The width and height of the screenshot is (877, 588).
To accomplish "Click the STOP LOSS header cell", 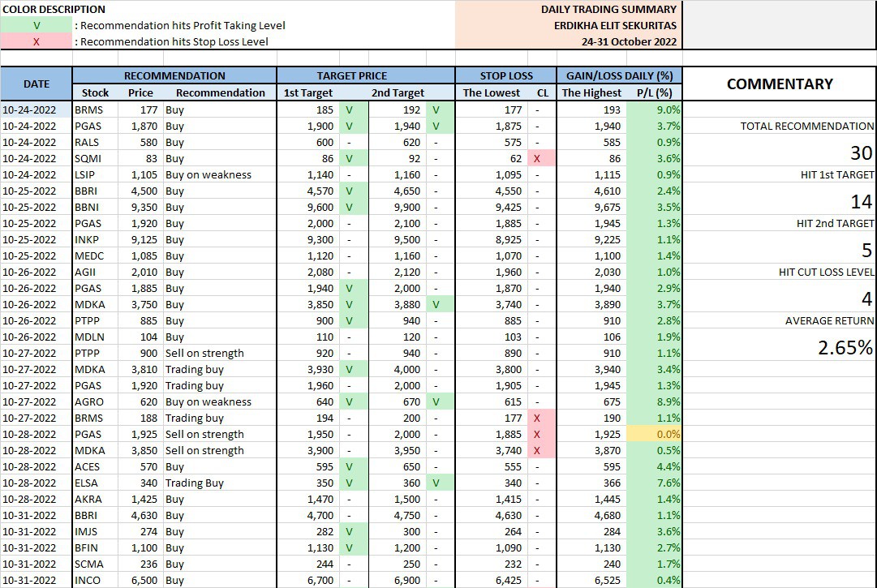I will (x=505, y=75).
